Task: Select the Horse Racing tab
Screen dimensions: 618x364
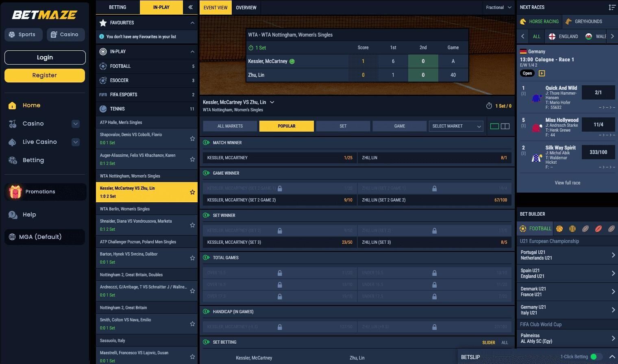Action: click(x=539, y=22)
